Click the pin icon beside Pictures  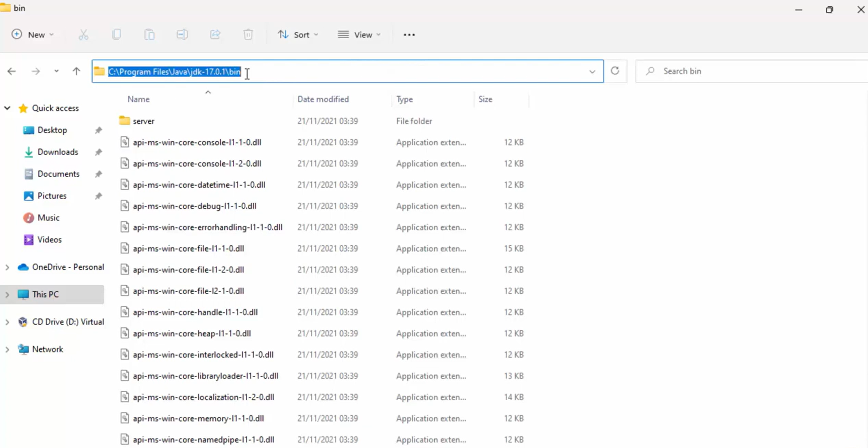[98, 196]
